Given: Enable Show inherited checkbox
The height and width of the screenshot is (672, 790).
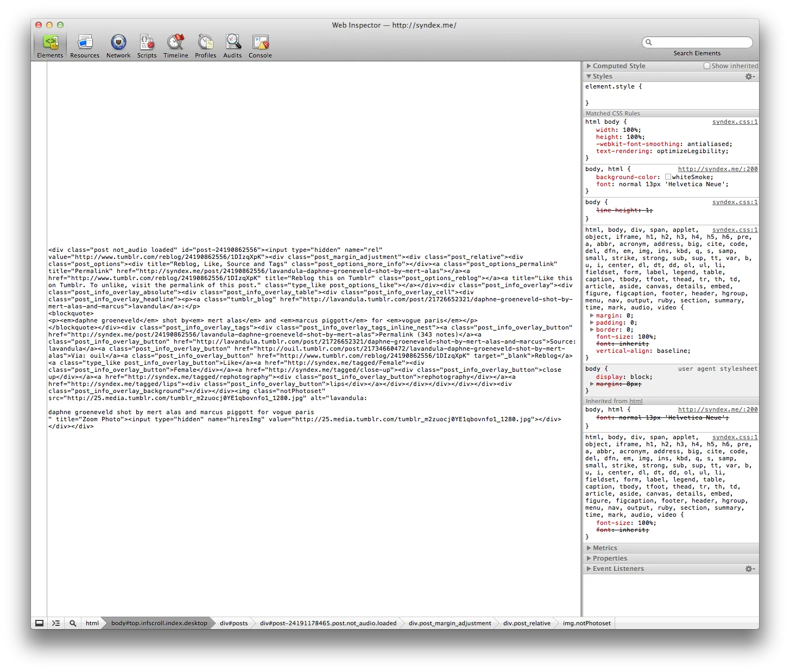Looking at the screenshot, I should click(x=707, y=66).
